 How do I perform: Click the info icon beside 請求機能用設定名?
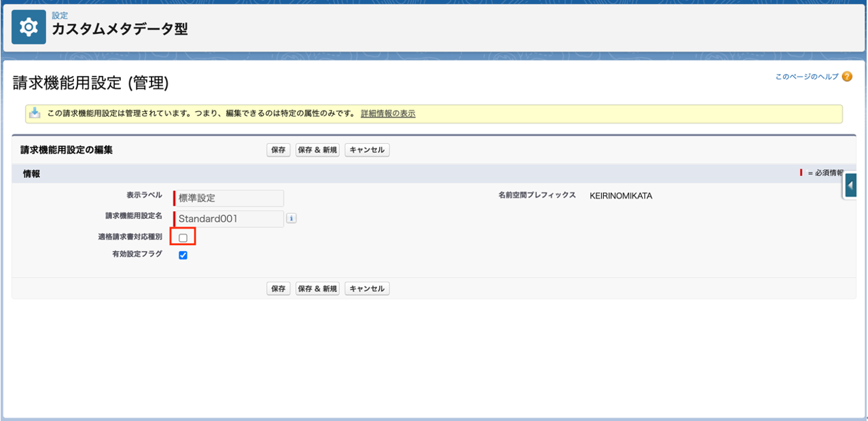click(x=291, y=219)
